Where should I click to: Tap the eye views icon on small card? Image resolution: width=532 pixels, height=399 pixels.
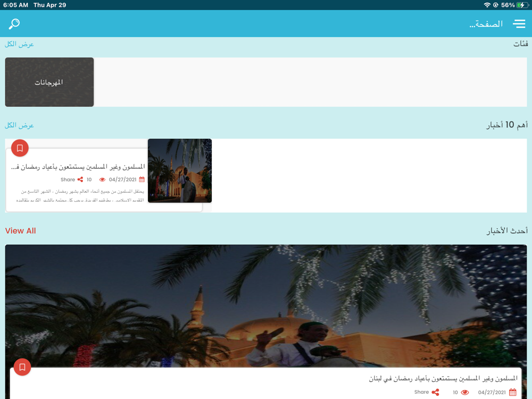point(102,179)
